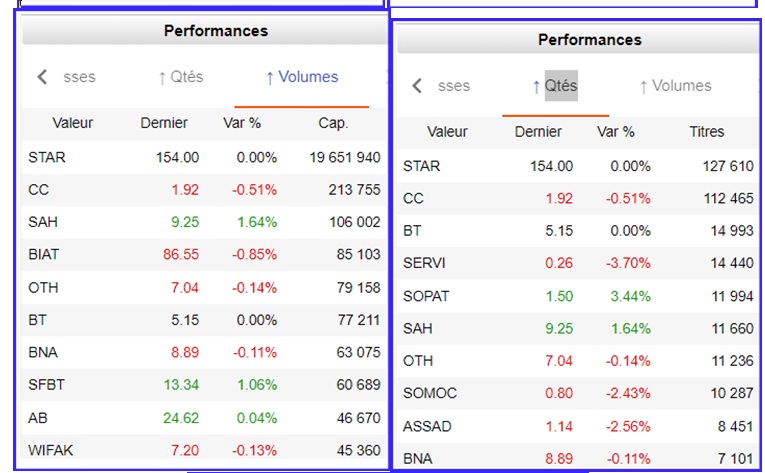765x473 pixels.
Task: Go to the 'sses' tab in the left panel
Action: coord(79,77)
